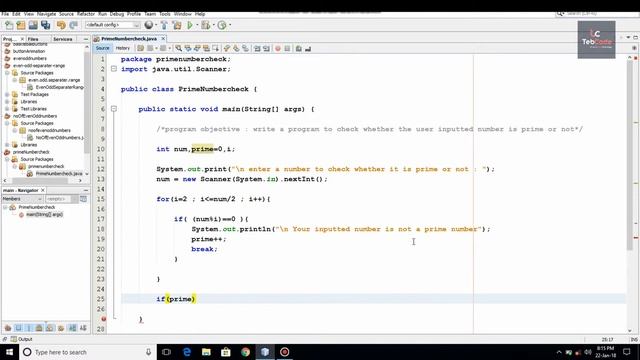This screenshot has width=640, height=360.
Task: Open the Profile Project dropdown arrow
Action: pyautogui.click(x=230, y=25)
